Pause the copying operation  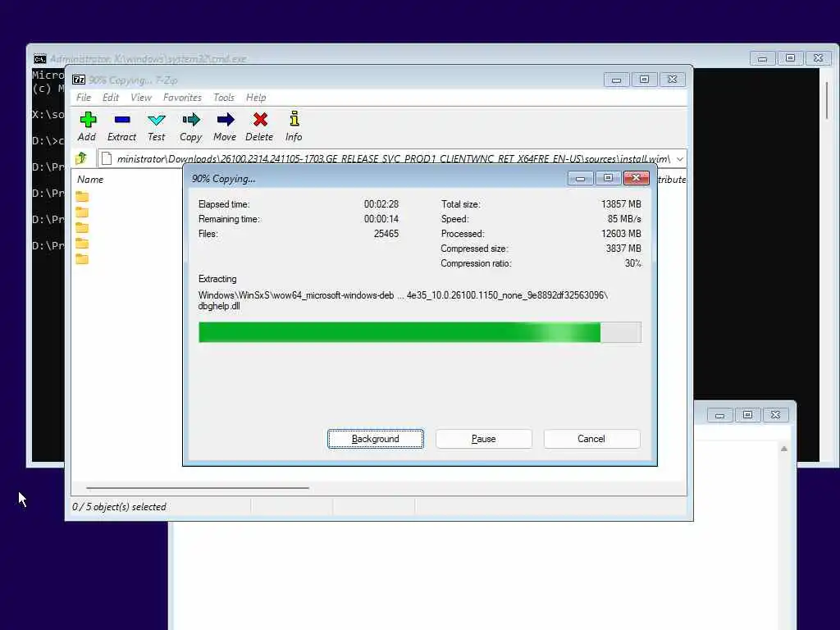484,439
